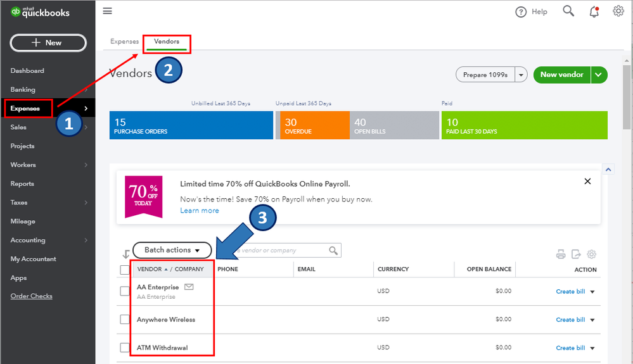Check the AA Enterprise row checkbox
This screenshot has width=633, height=364.
125,291
